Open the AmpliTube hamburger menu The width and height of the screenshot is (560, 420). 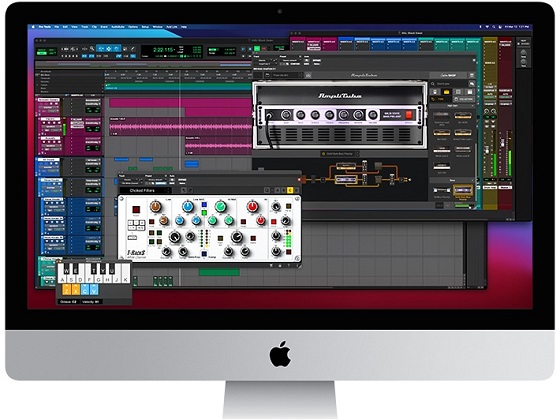point(471,75)
